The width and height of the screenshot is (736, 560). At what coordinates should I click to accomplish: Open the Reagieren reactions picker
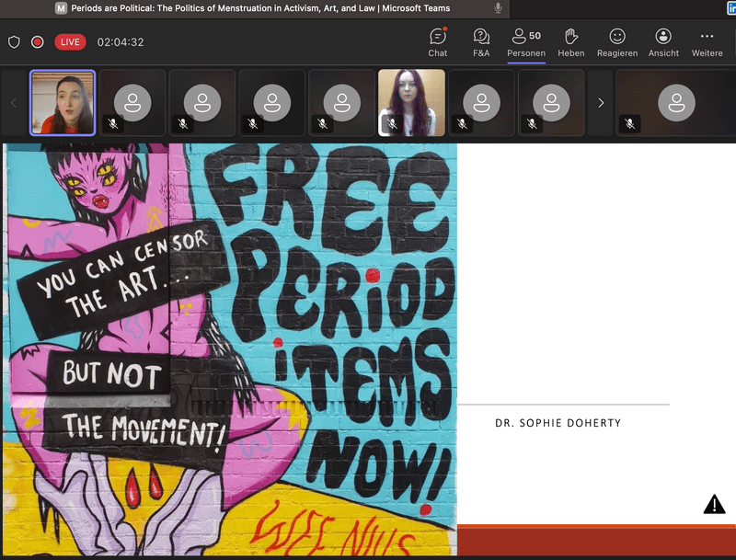click(617, 41)
